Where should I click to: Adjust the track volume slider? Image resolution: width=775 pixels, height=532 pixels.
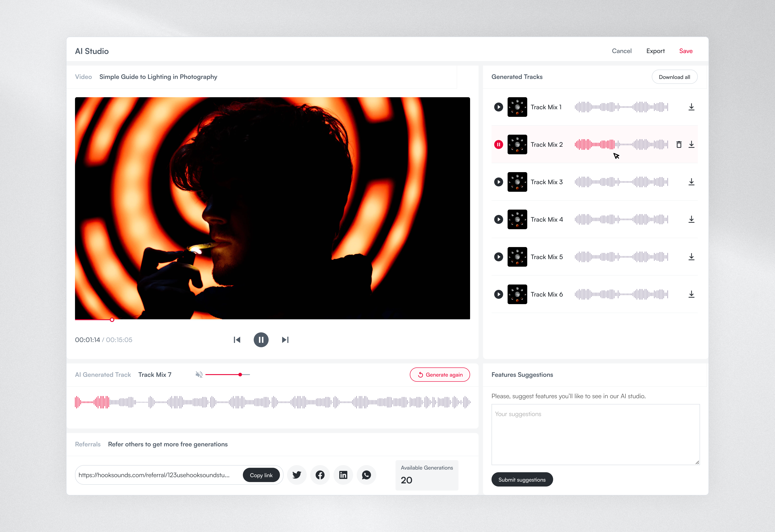coord(240,375)
